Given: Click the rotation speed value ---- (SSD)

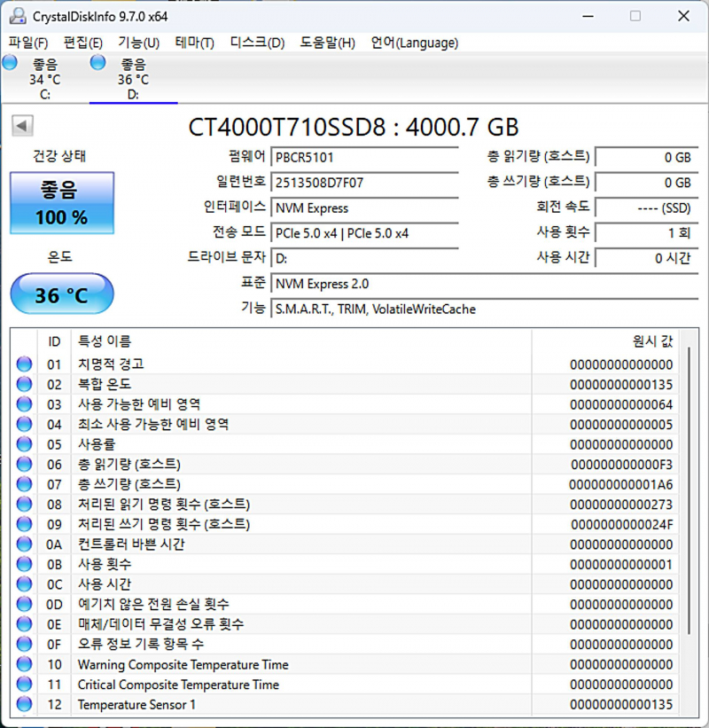Looking at the screenshot, I should coord(646,208).
